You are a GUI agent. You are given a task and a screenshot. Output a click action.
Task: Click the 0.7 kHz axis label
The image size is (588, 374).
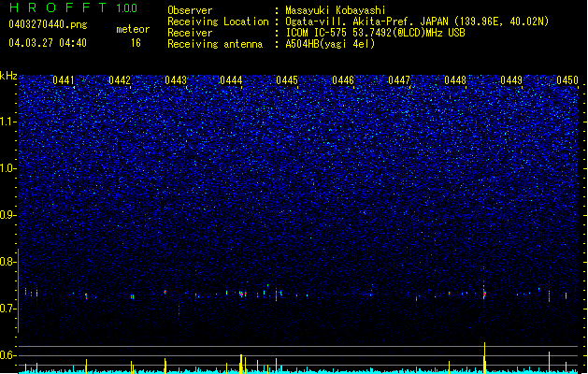coord(8,309)
